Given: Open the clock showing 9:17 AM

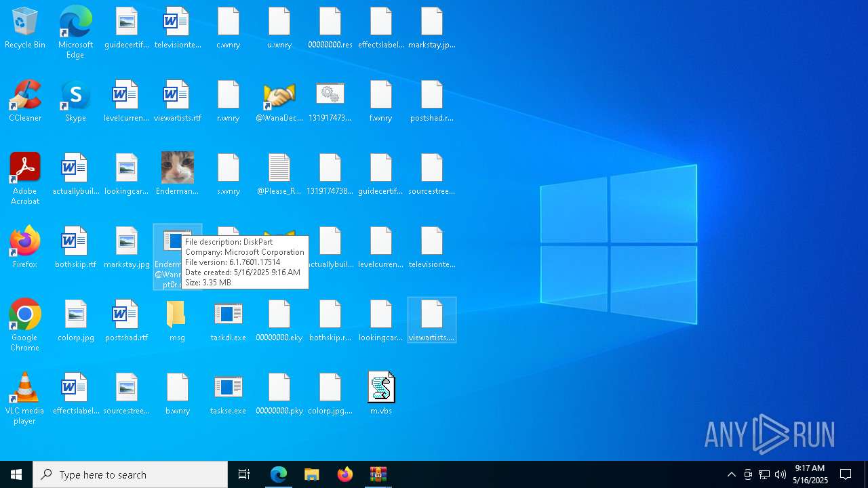Looking at the screenshot, I should 810,474.
